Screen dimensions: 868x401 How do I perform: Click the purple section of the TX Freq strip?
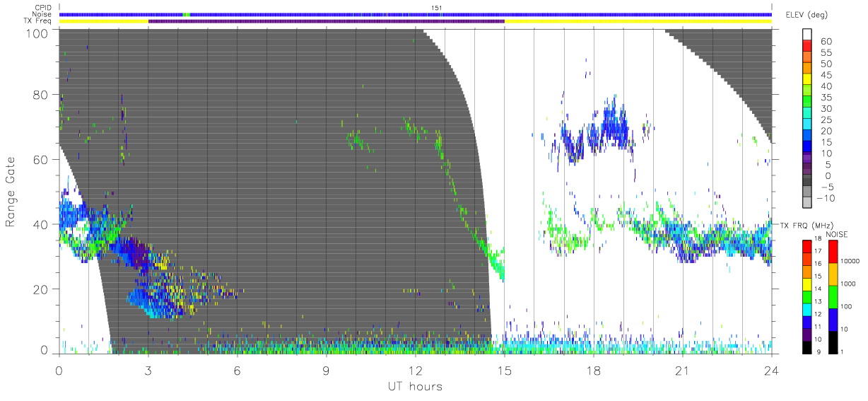point(326,21)
